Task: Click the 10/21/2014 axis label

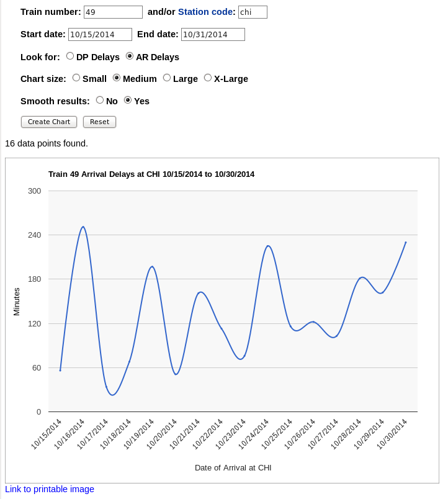Action: pyautogui.click(x=184, y=434)
